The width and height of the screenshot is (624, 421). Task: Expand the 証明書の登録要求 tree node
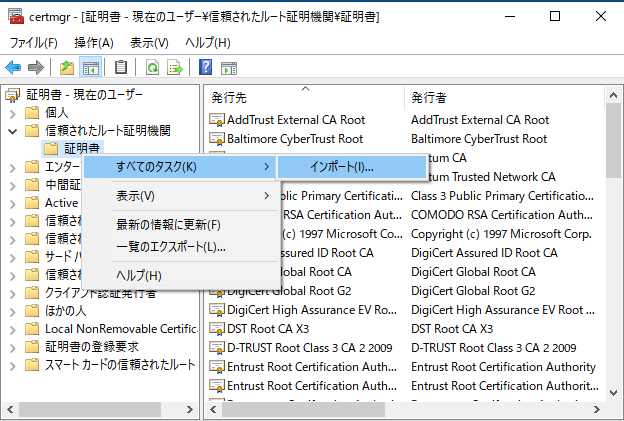click(x=13, y=348)
